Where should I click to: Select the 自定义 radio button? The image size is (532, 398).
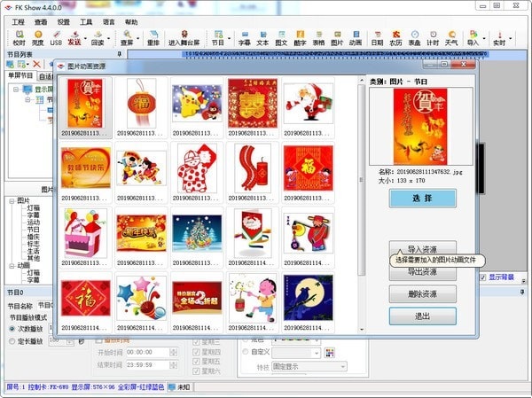point(246,352)
